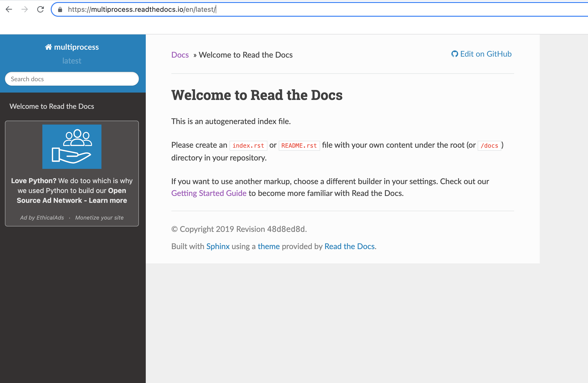
Task: Open the Sphinx link in the footer
Action: [x=218, y=246]
